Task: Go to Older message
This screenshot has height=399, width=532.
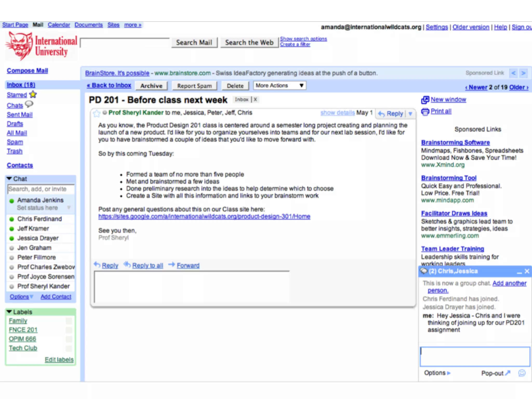Action: click(519, 87)
